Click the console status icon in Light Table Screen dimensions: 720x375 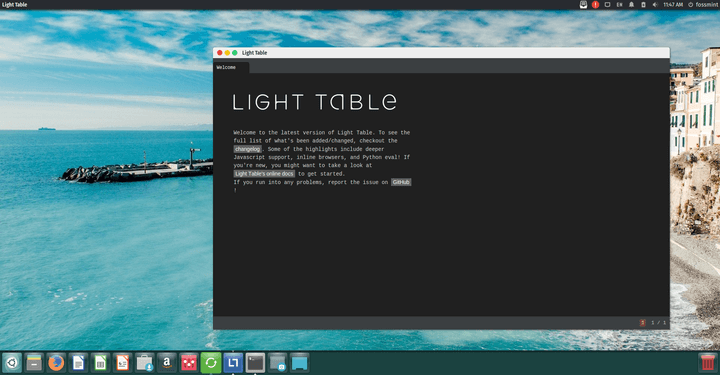point(642,323)
